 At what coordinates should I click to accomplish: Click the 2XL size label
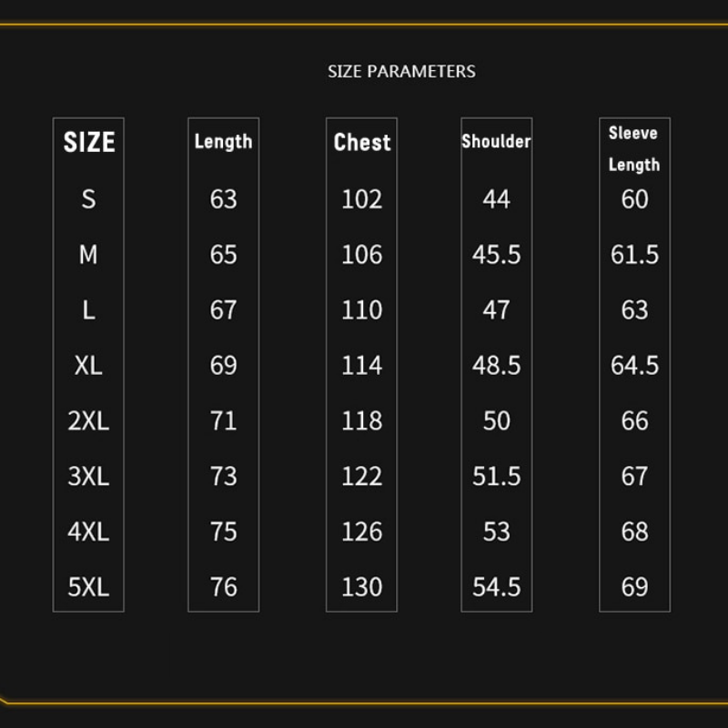[x=88, y=421]
